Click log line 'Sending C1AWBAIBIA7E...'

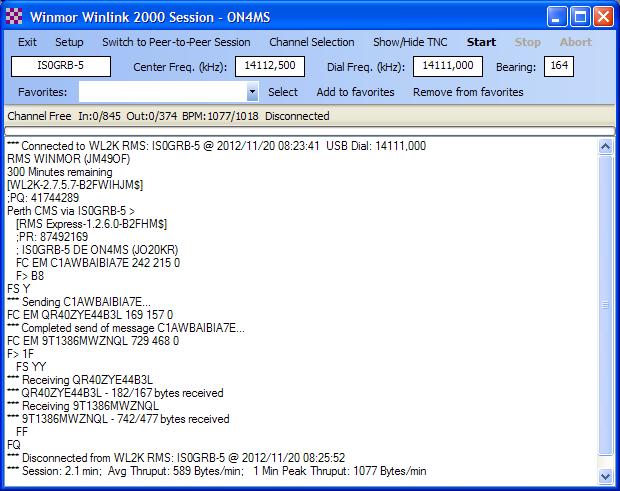pyautogui.click(x=86, y=302)
